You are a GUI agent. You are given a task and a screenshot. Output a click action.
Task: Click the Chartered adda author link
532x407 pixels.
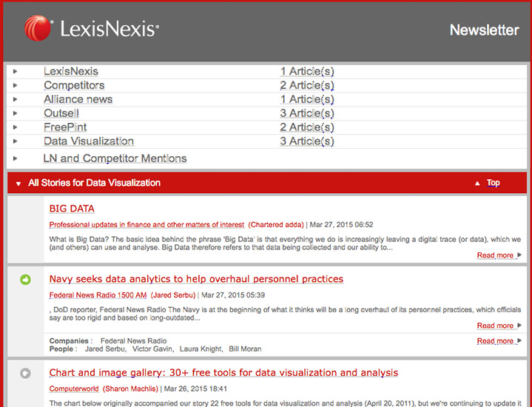coord(276,225)
